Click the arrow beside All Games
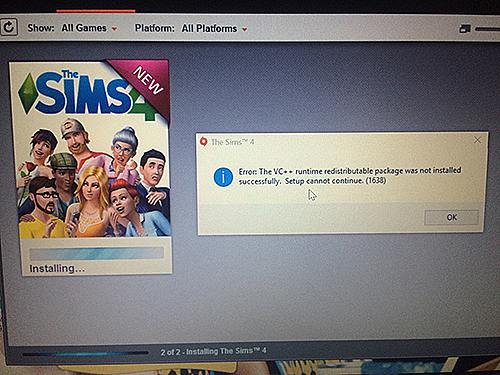The image size is (500, 375). click(x=114, y=29)
